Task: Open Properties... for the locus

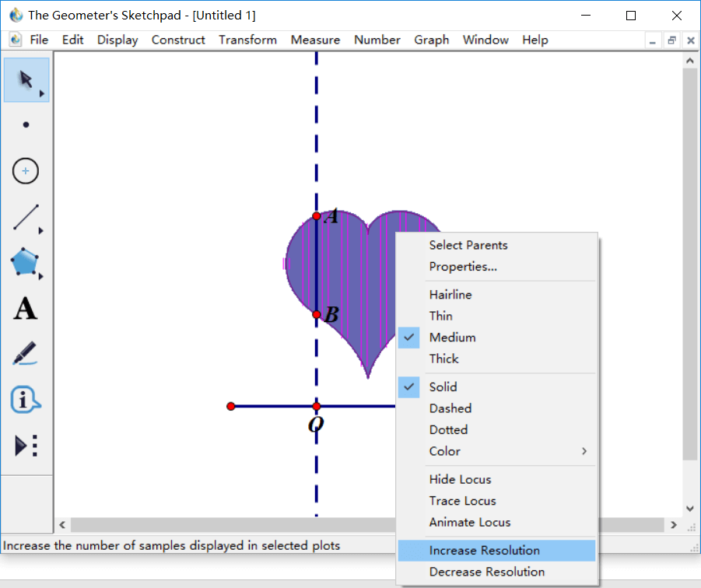Action: coord(463,267)
